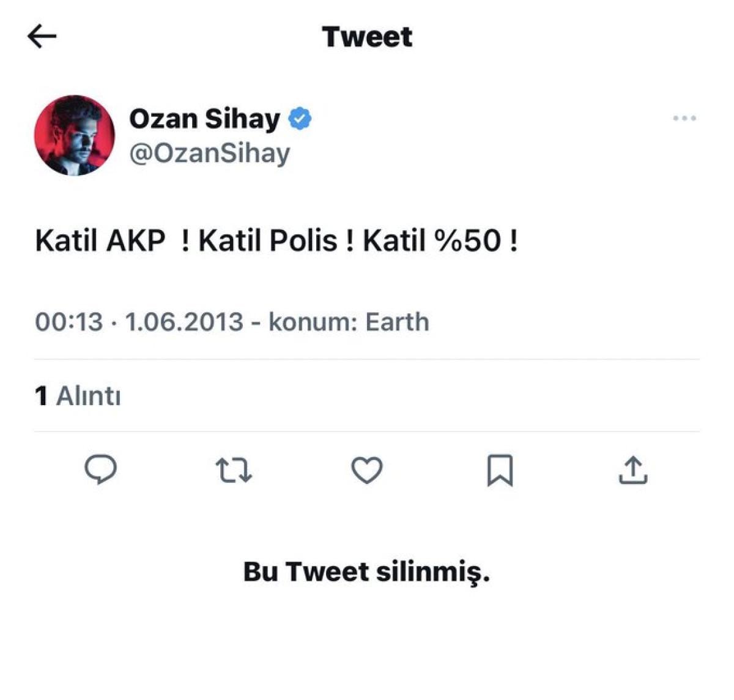Click the word AKP in the tweet
This screenshot has height=700, width=734.
(x=136, y=241)
